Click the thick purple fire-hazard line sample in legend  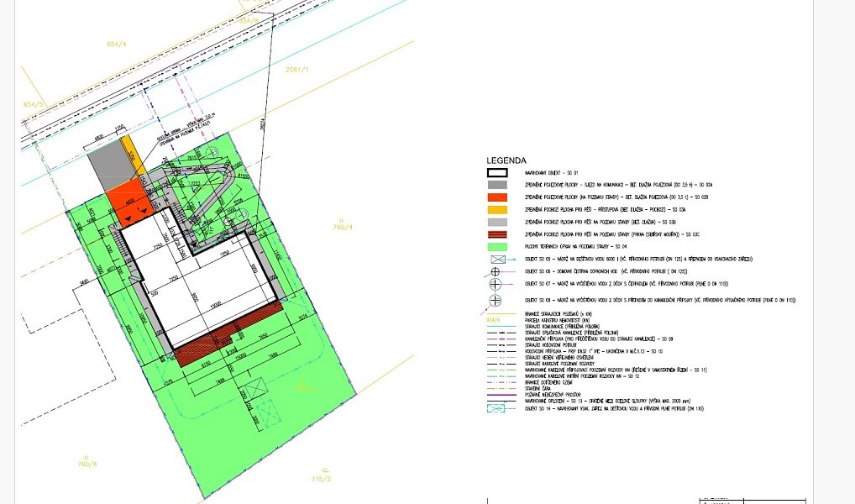(501, 395)
